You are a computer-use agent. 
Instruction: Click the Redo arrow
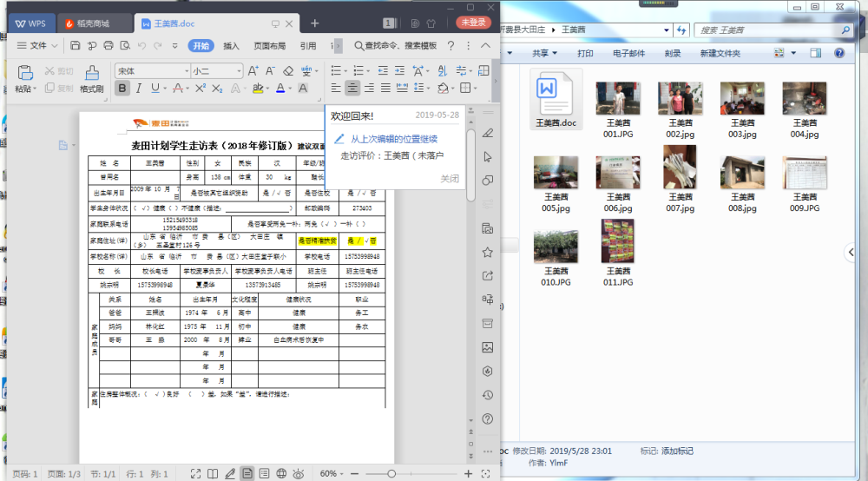point(158,45)
